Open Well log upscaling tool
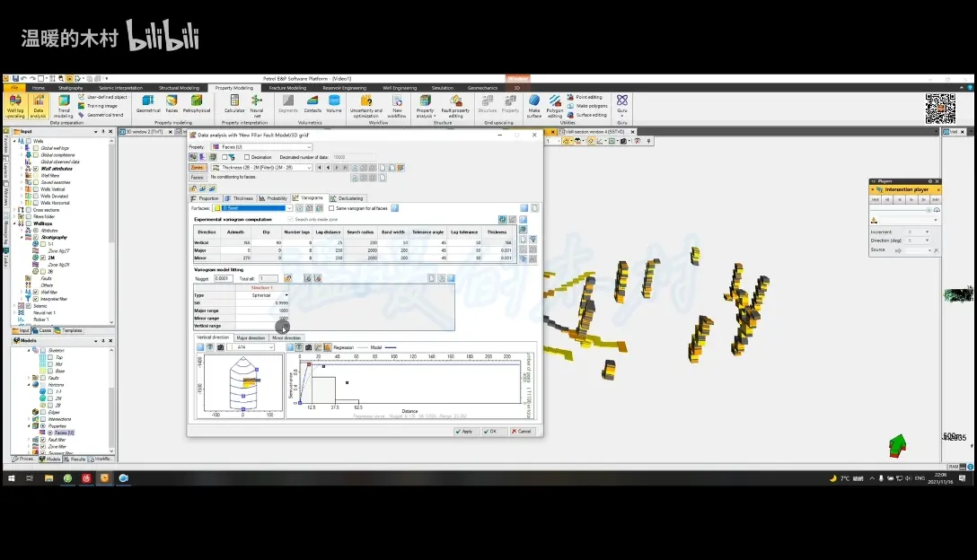This screenshot has height=560, width=977. point(14,104)
